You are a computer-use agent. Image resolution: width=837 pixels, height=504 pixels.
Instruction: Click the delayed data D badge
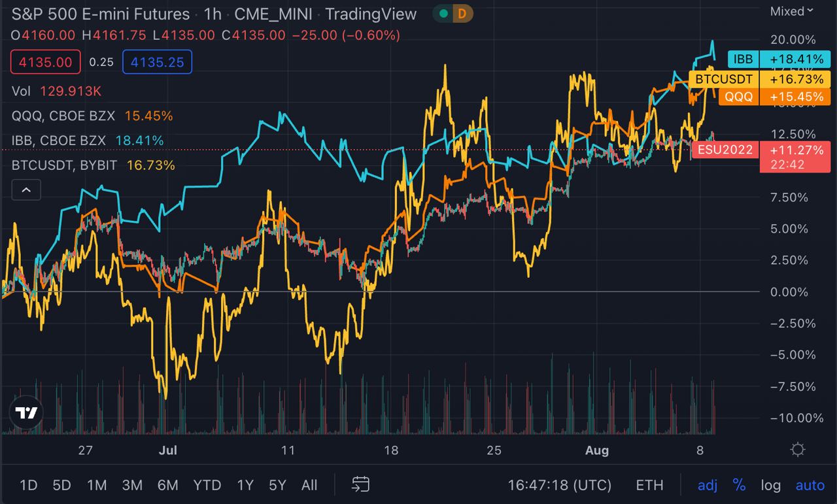coord(463,14)
